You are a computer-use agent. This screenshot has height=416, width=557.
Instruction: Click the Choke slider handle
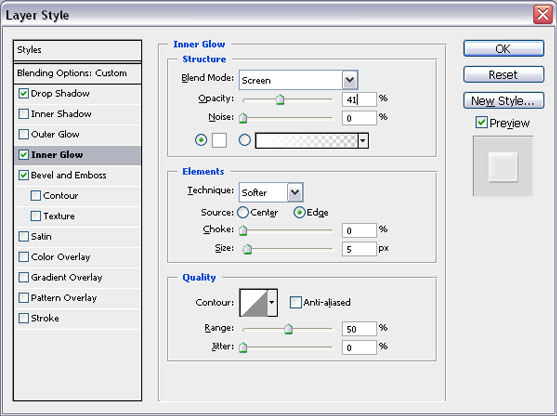243,230
